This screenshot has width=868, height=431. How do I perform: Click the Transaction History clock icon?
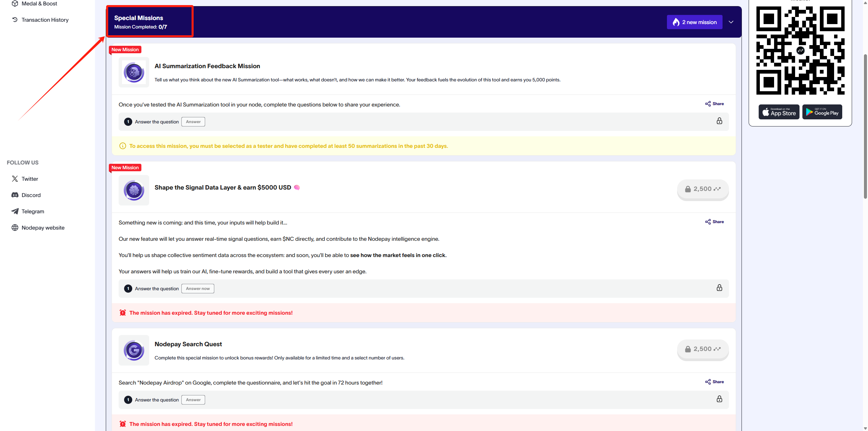click(15, 20)
